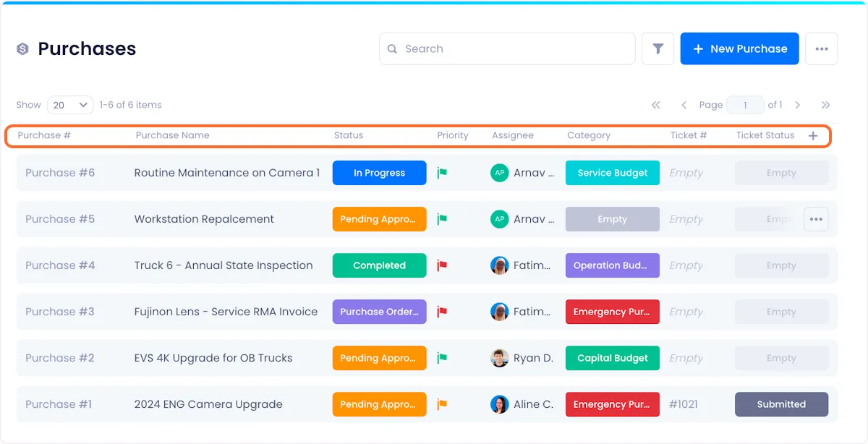Screen dimensions: 868x444
Task: Click the Empty ticket status on Purchase #6
Action: pos(781,173)
